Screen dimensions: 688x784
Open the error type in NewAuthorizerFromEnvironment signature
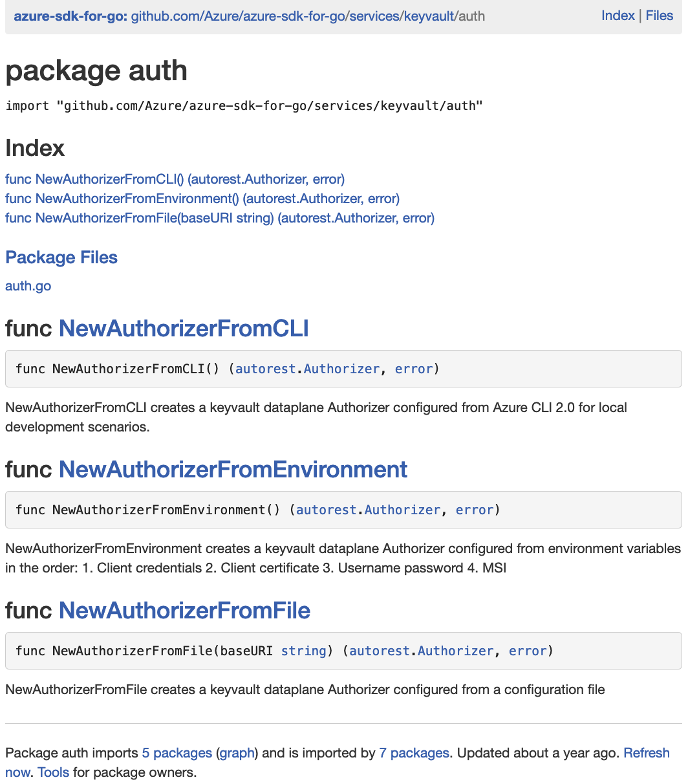[x=475, y=510]
